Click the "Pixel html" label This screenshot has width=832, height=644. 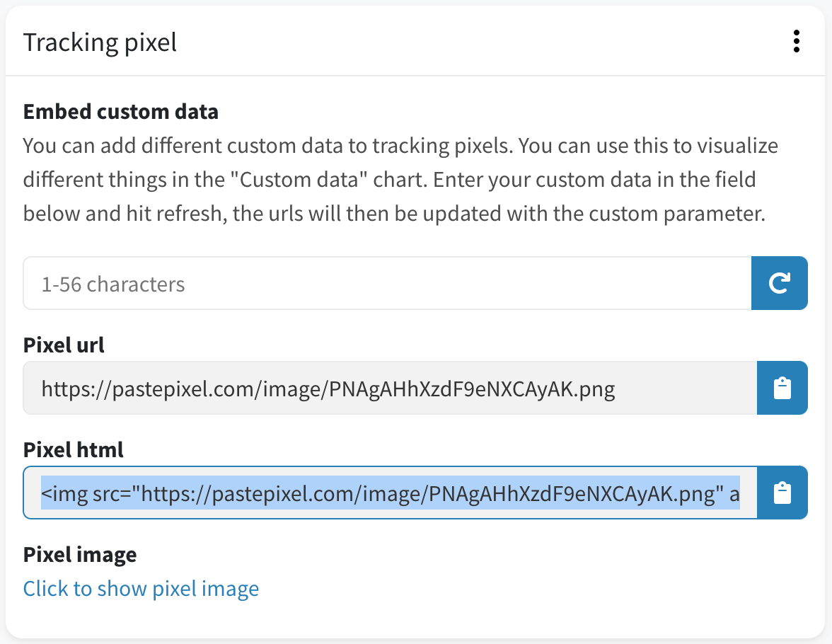tap(74, 449)
